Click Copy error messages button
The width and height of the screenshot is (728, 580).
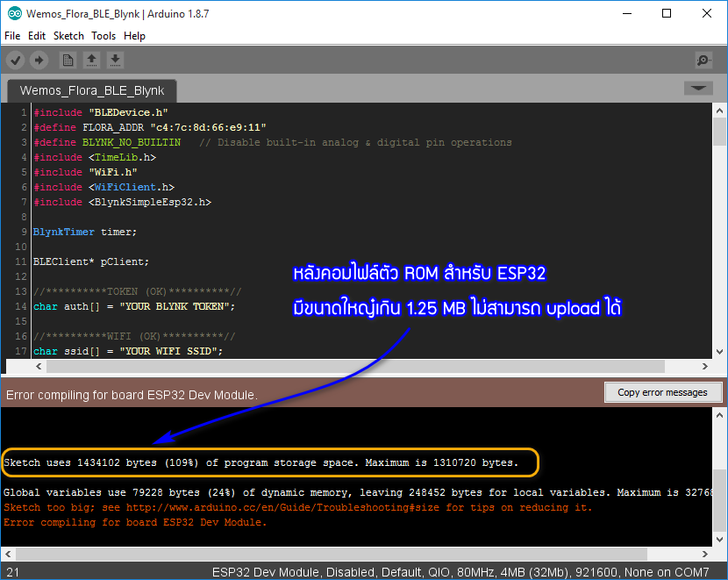pyautogui.click(x=662, y=392)
